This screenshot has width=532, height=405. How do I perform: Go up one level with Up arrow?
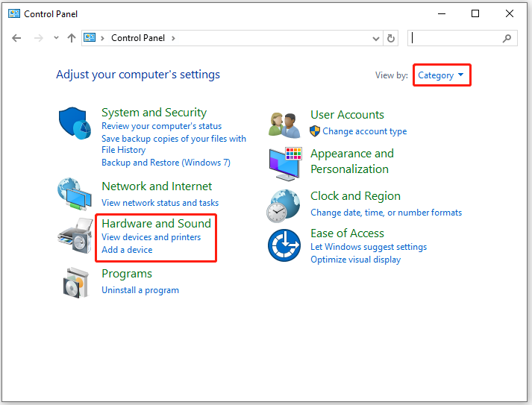71,38
